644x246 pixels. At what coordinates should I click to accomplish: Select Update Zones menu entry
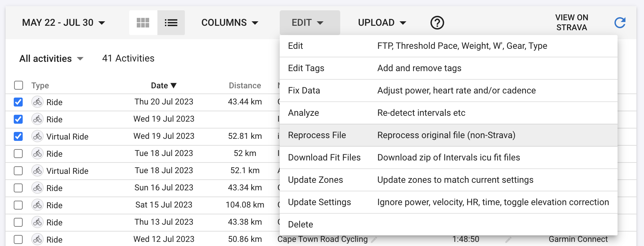[x=448, y=180]
